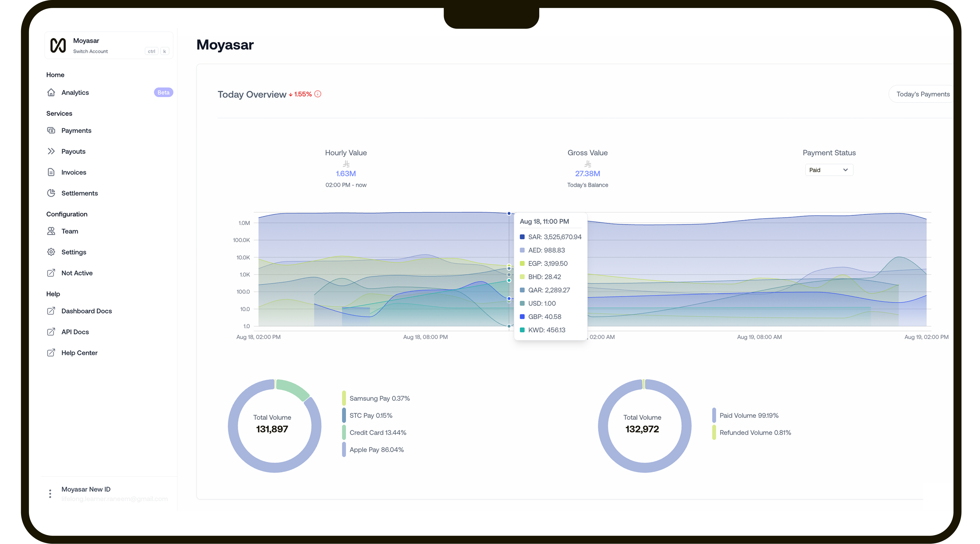This screenshot has width=980, height=544.
Task: Select the Not Active menu item
Action: point(77,273)
